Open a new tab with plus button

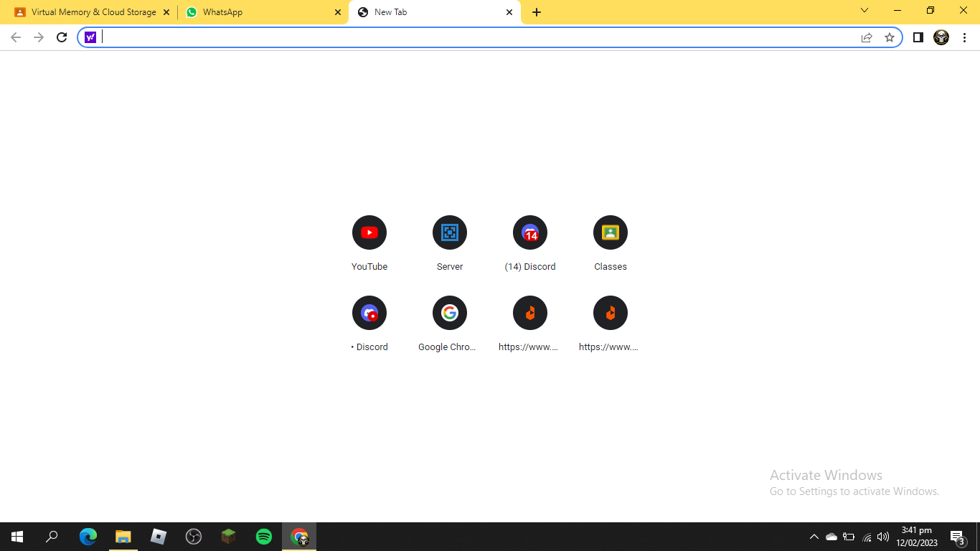537,12
